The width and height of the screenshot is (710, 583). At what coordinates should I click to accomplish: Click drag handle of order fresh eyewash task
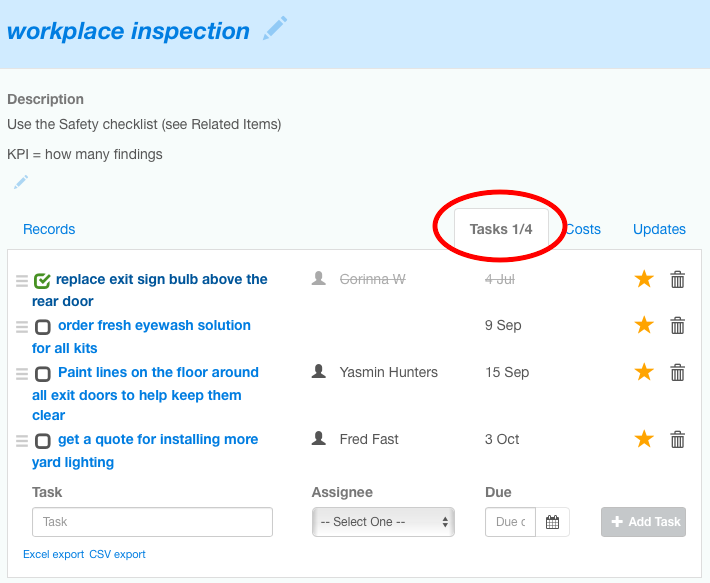coord(22,327)
